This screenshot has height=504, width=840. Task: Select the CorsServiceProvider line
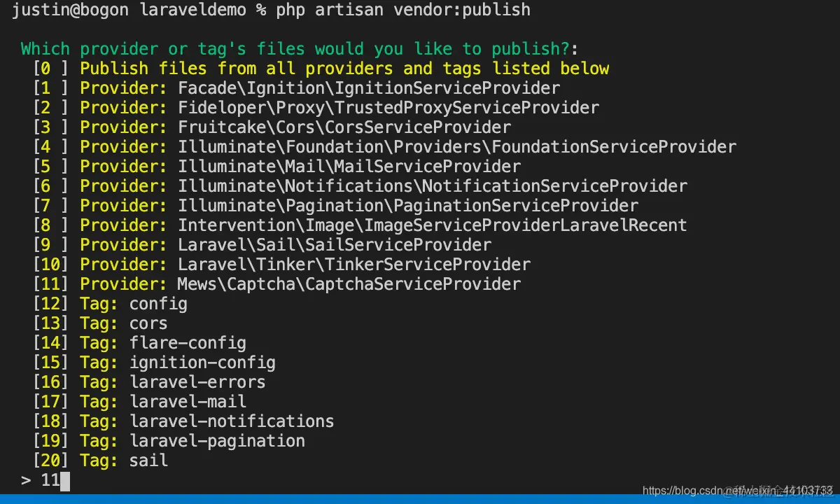pos(272,127)
